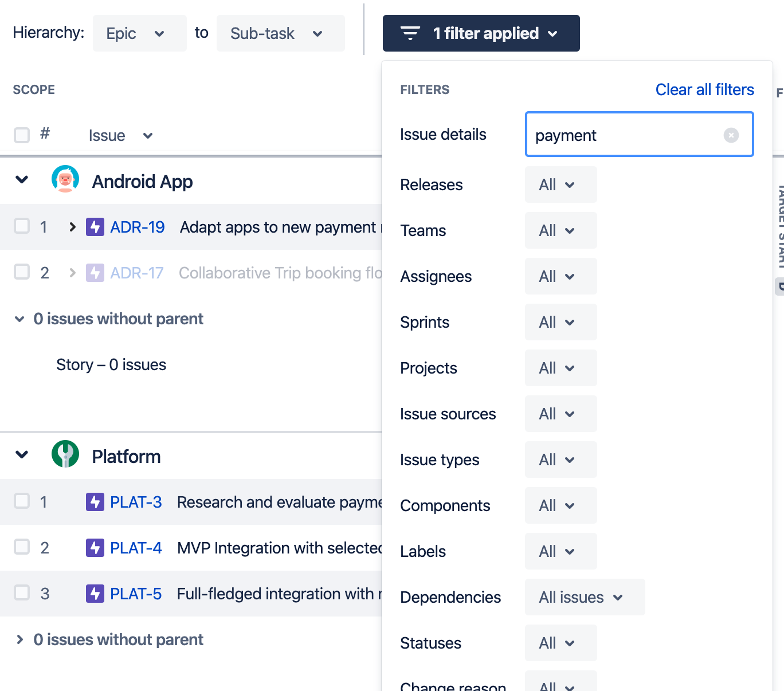Click Clear all filters link
The height and width of the screenshot is (691, 784).
click(x=705, y=90)
